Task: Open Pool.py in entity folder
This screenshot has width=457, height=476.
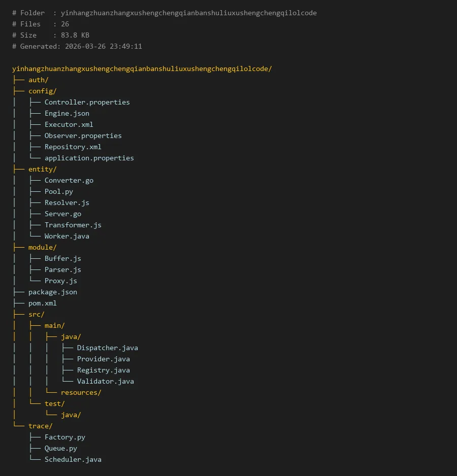Action: coord(58,191)
